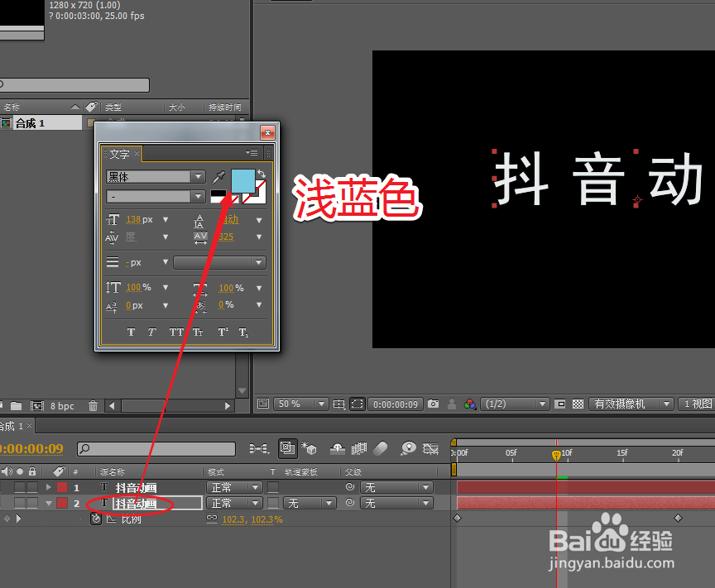Create a new composition from the Project panel
Image resolution: width=715 pixels, height=588 pixels.
click(x=37, y=405)
